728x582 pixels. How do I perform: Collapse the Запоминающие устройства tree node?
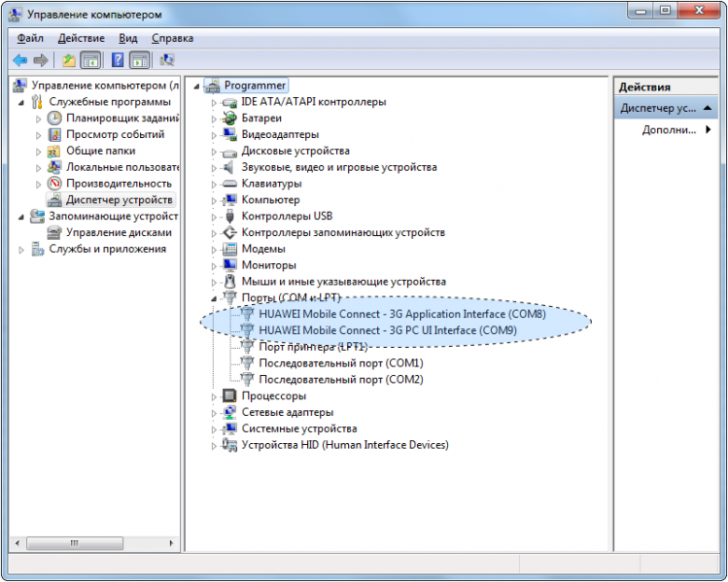point(21,217)
